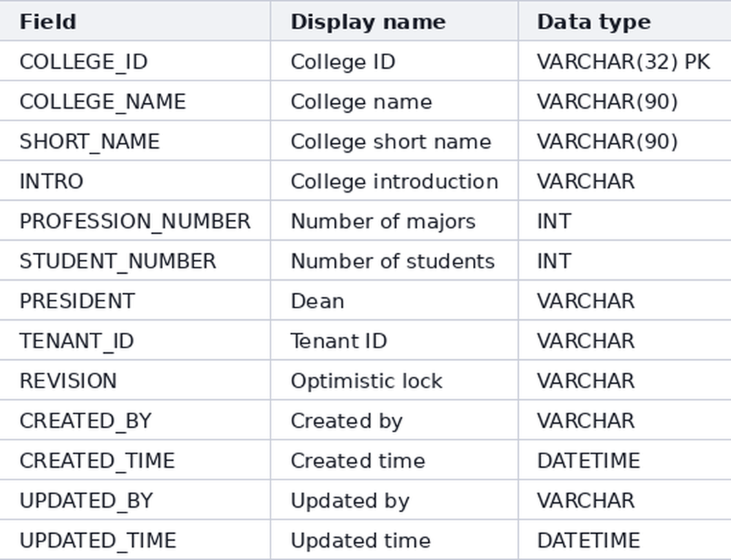Click the SHORT_NAME field cell

pos(135,141)
